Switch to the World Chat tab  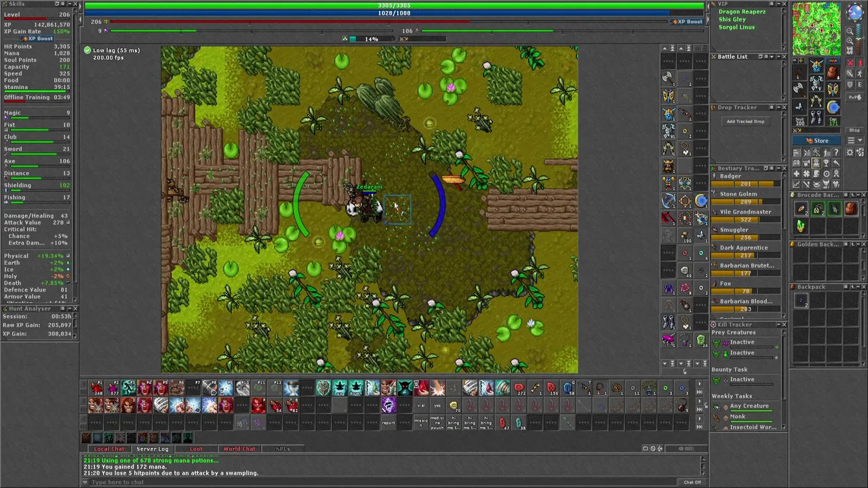click(x=239, y=449)
